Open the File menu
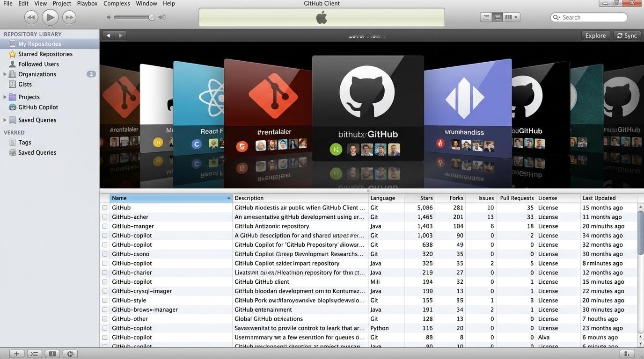 tap(8, 3)
